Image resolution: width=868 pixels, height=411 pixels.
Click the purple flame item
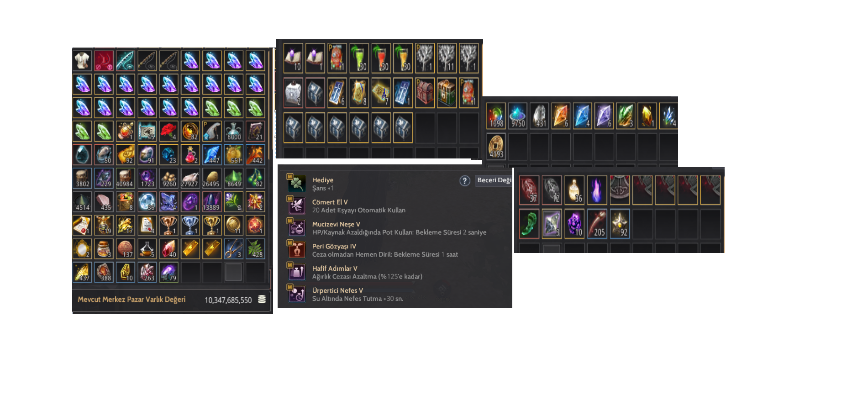tap(597, 190)
